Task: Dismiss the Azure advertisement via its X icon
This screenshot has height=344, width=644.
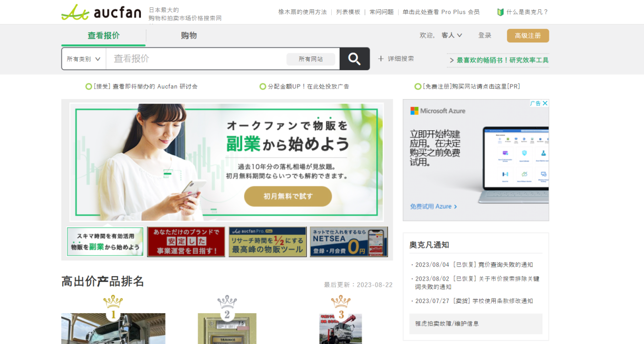Action: tap(545, 103)
